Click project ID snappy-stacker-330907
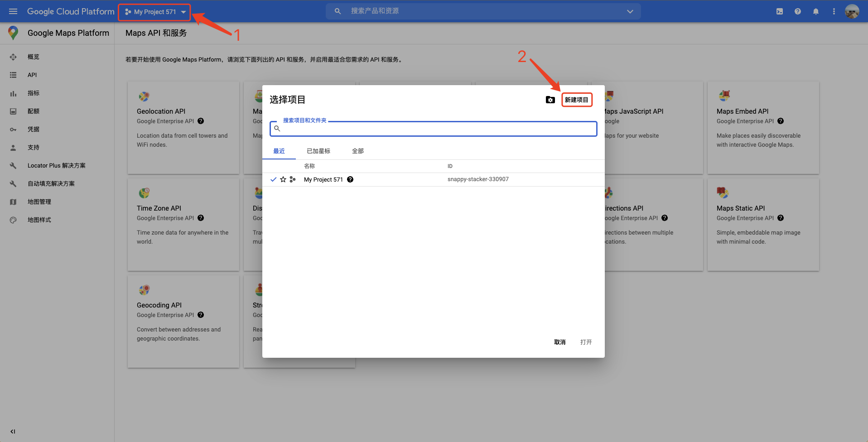 click(x=478, y=179)
